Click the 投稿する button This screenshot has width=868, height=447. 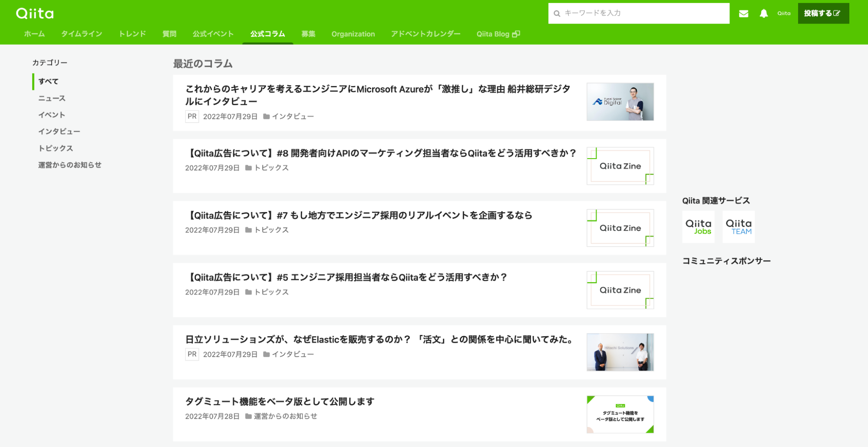click(x=823, y=13)
